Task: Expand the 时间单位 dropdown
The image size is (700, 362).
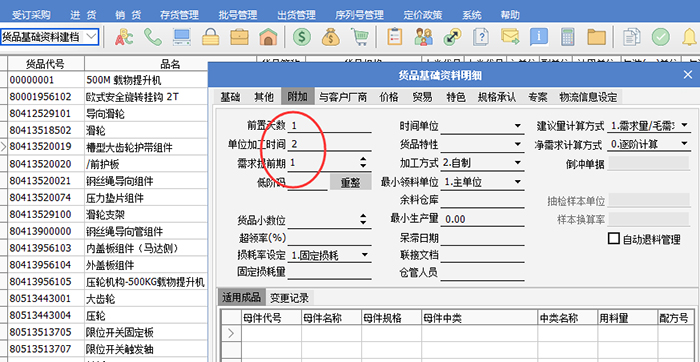Action: tap(517, 126)
